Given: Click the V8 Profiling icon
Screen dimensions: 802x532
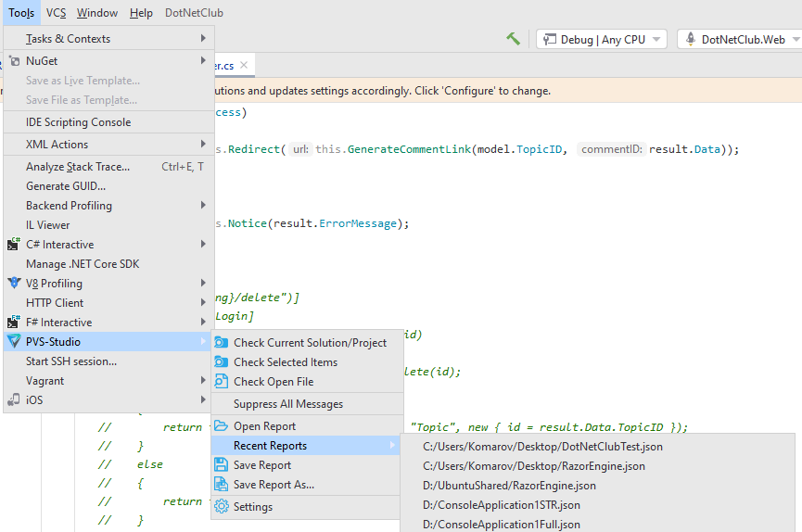Looking at the screenshot, I should point(14,284).
